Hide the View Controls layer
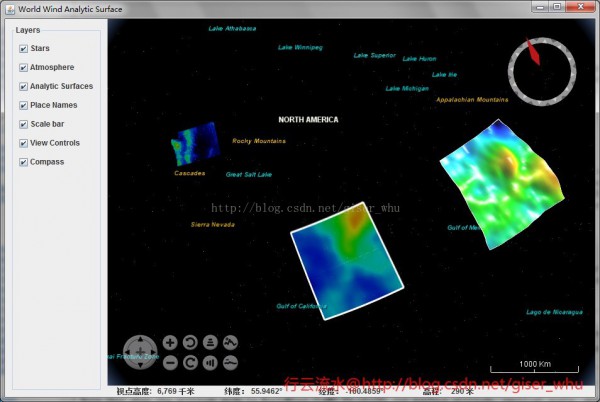The height and width of the screenshot is (402, 600). pyautogui.click(x=23, y=143)
